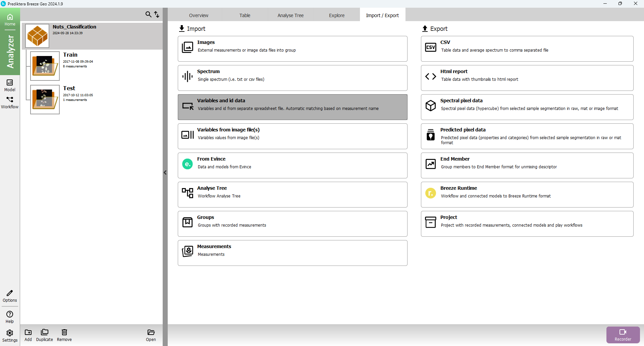The image size is (644, 346).
Task: Click the Add group button
Action: coord(28,335)
